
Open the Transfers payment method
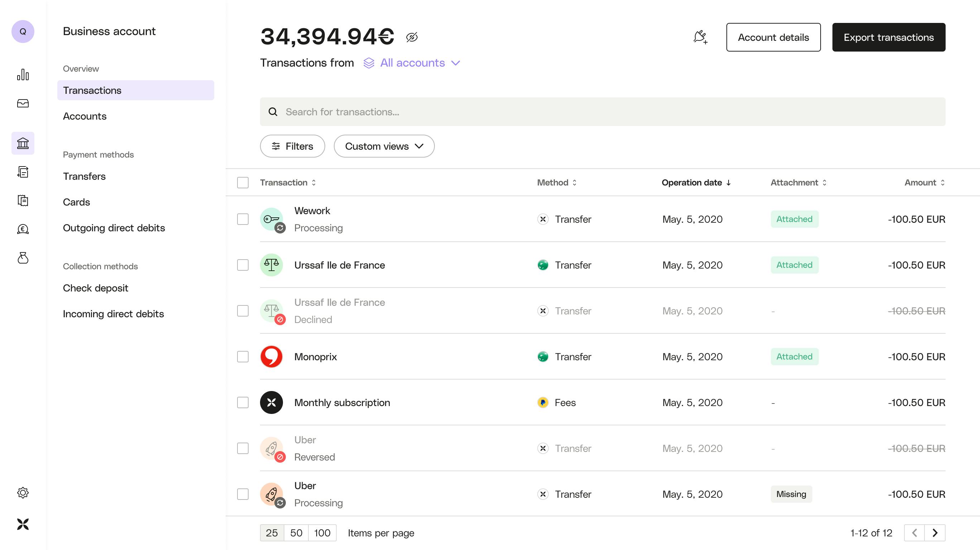click(x=84, y=177)
